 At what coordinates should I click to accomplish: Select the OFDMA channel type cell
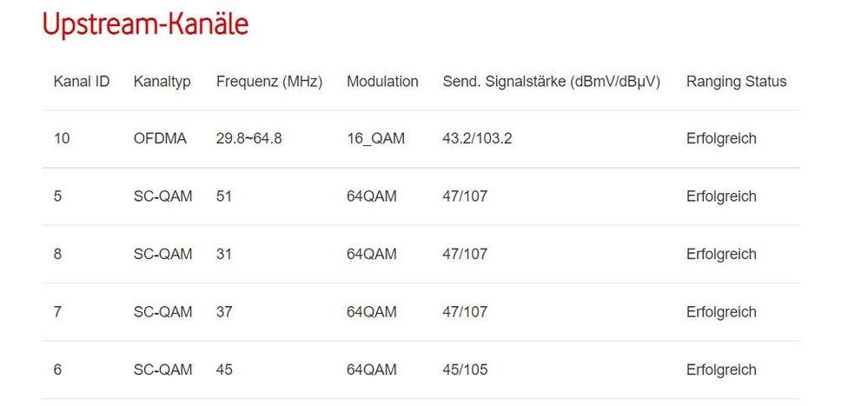[x=160, y=138]
